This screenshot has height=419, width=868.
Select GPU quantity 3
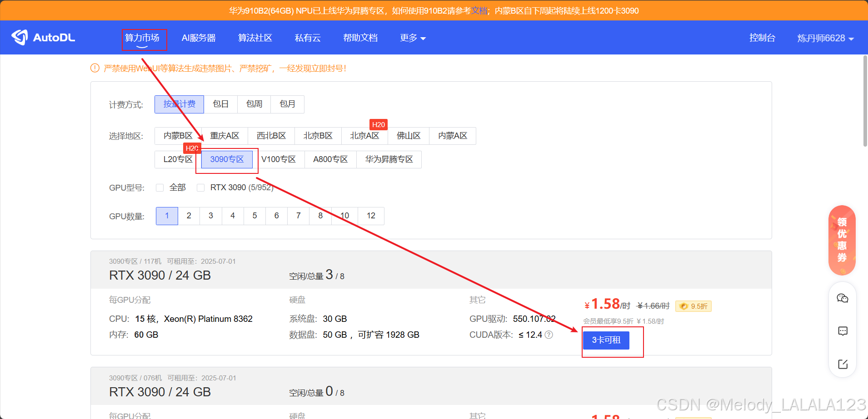[211, 216]
